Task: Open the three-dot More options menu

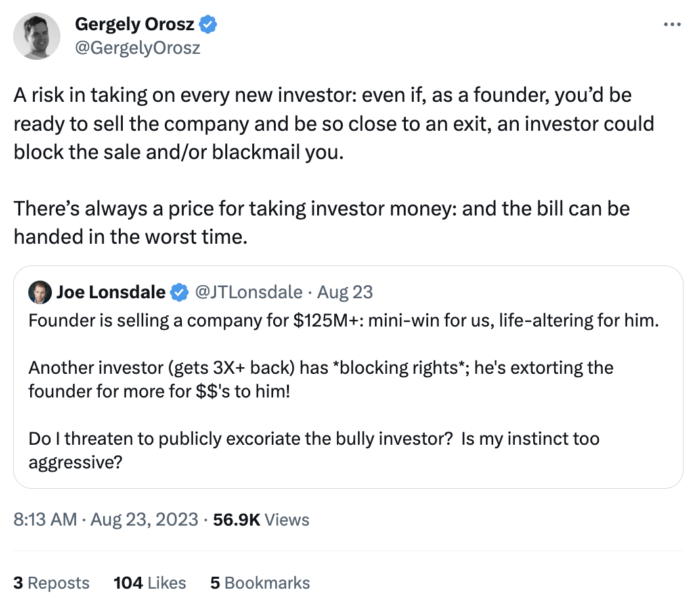Action: point(672,25)
